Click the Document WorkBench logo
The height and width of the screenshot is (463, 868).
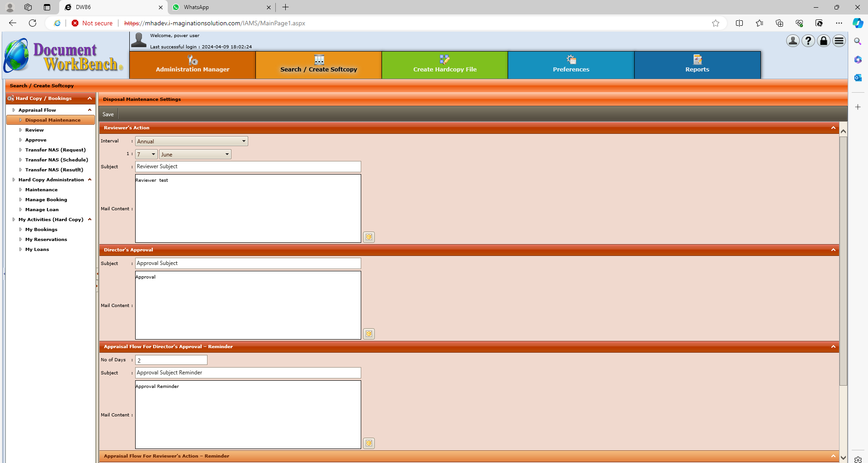click(63, 56)
